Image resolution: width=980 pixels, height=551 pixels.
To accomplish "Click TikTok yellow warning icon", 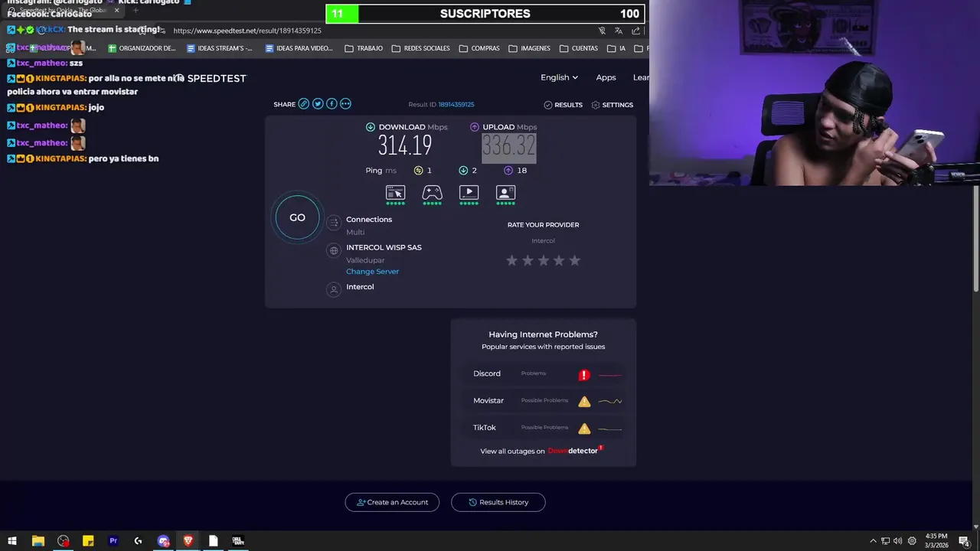I will click(x=584, y=429).
